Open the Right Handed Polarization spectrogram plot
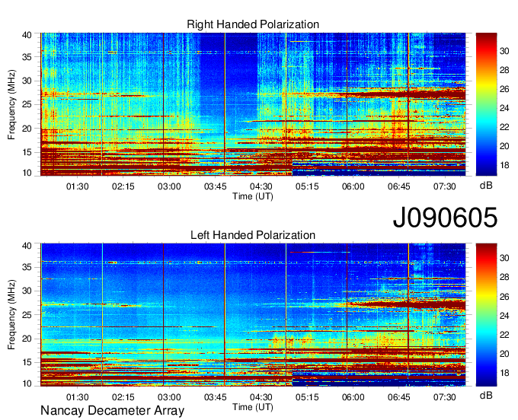This screenshot has height=420, width=518. [x=253, y=104]
